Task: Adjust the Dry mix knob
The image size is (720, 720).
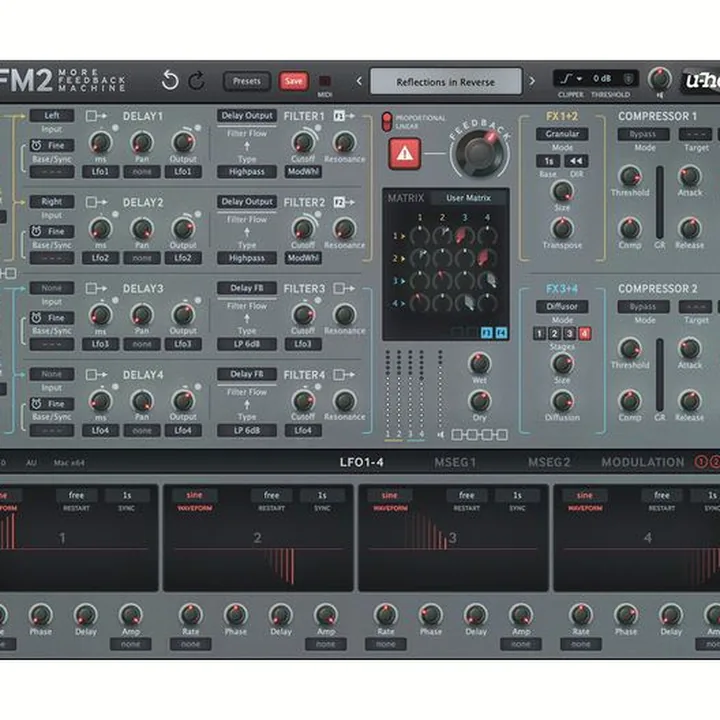Action: click(x=479, y=401)
